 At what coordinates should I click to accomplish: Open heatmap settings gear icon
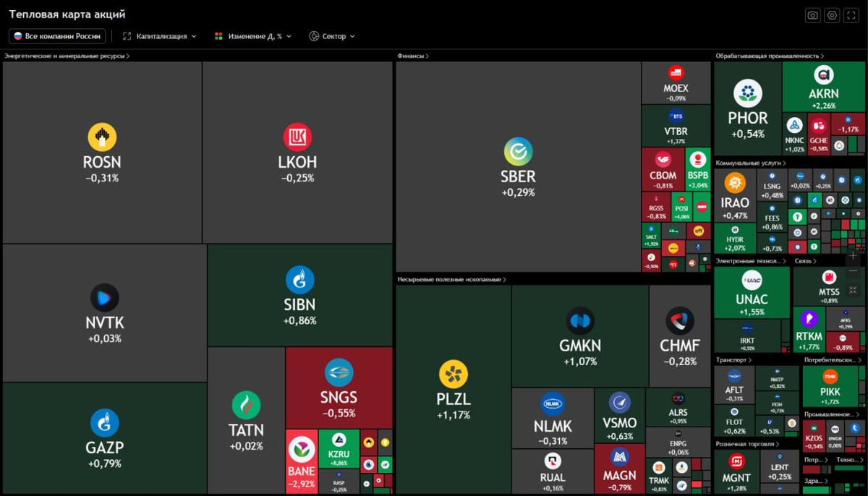point(833,15)
